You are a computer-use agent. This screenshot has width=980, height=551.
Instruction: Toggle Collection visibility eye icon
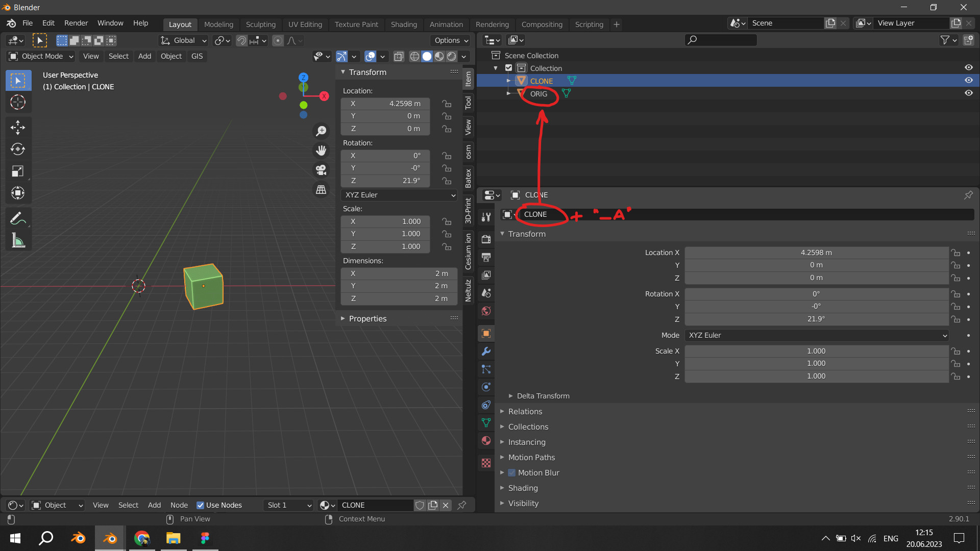968,67
